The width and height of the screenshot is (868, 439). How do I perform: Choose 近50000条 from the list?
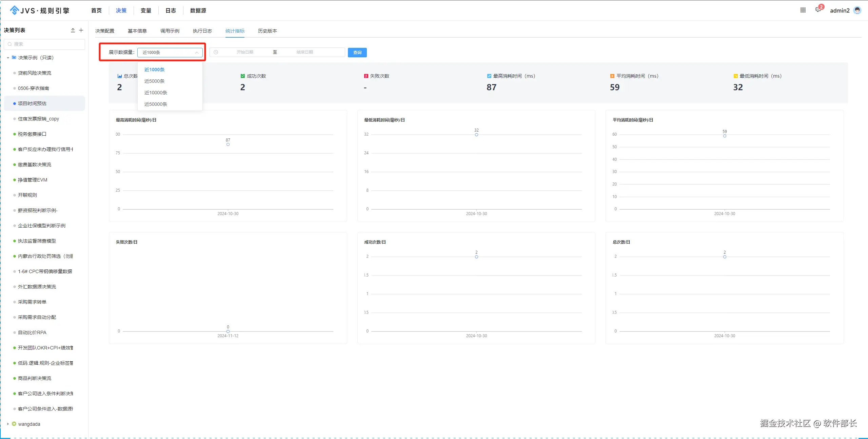point(156,104)
